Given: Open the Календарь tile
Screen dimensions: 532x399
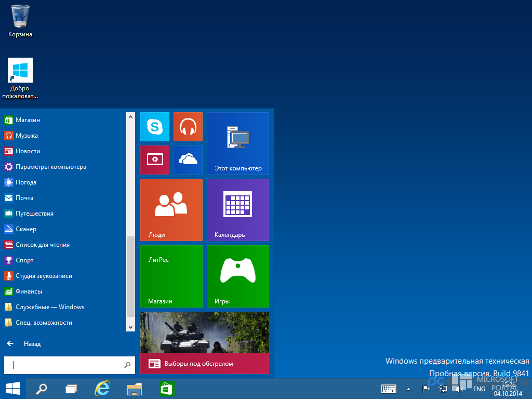Looking at the screenshot, I should (x=238, y=210).
